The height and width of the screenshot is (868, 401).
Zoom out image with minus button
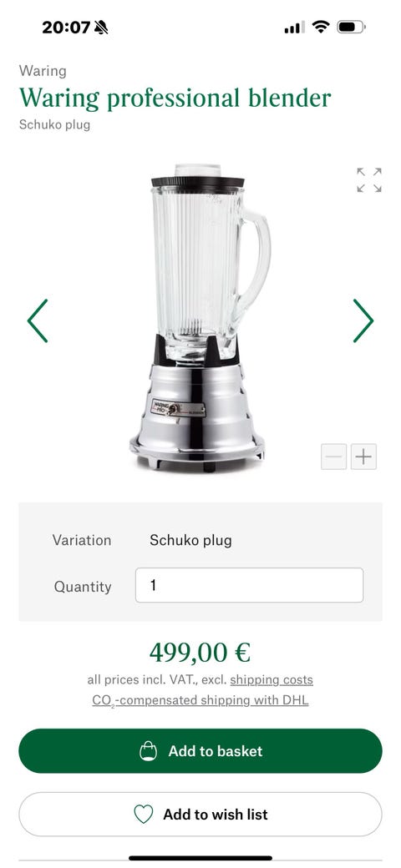[334, 457]
